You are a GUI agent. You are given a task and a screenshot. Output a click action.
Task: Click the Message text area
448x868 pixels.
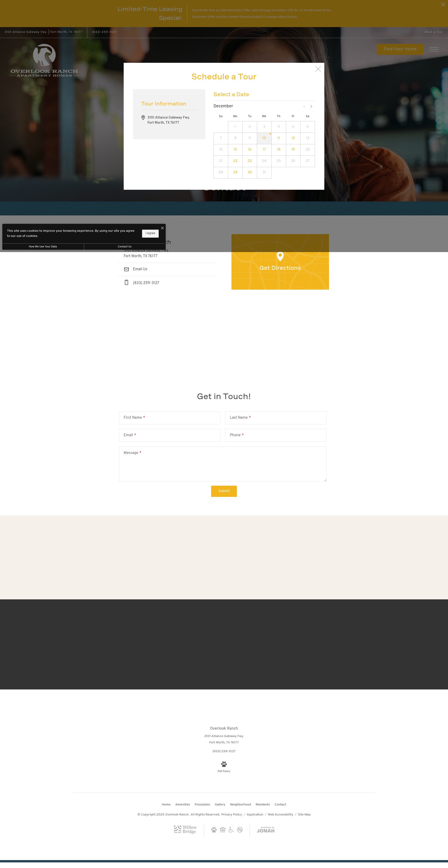[x=223, y=464]
